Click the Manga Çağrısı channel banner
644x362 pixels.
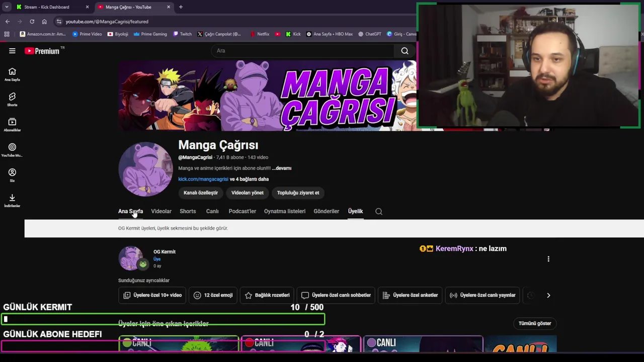pyautogui.click(x=267, y=96)
